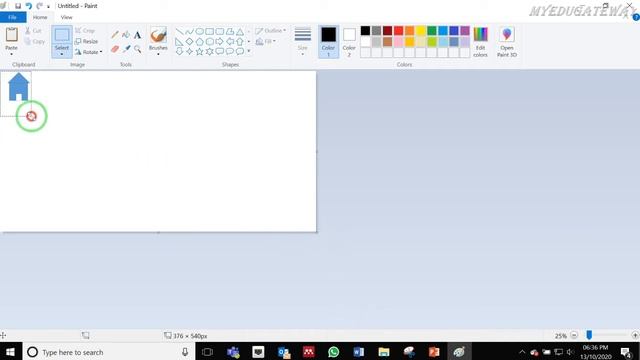The height and width of the screenshot is (360, 640).
Task: Switch to the View tab
Action: [67, 17]
